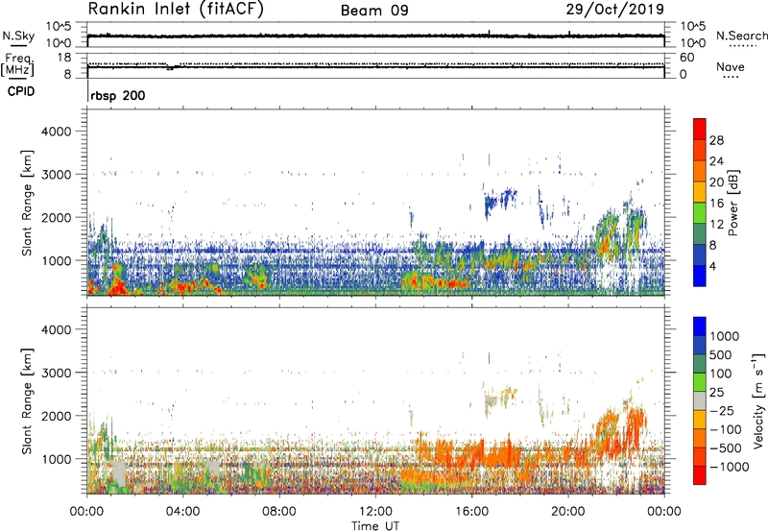
Task: Click the 3000 tick on the velocity panel axis
Action: tap(57, 373)
